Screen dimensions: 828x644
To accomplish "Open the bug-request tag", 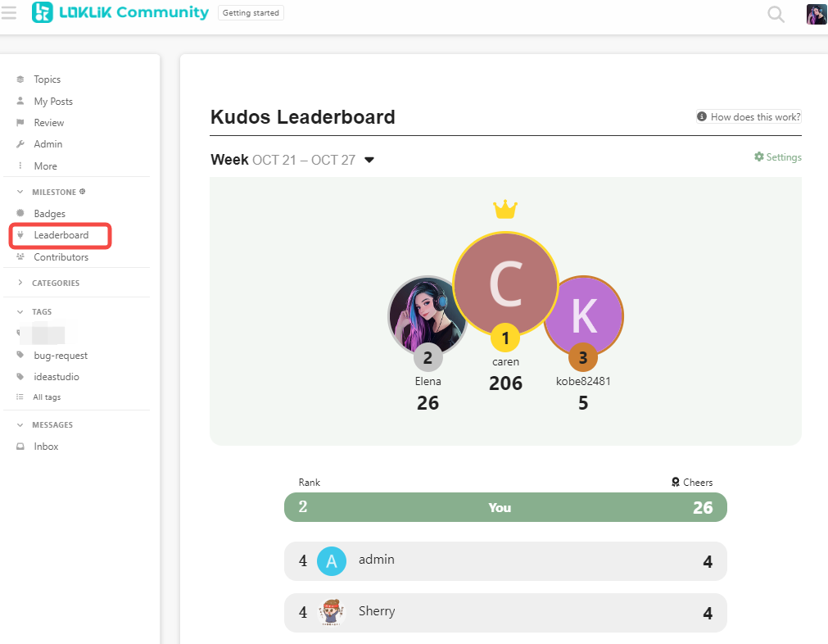I will click(x=61, y=356).
